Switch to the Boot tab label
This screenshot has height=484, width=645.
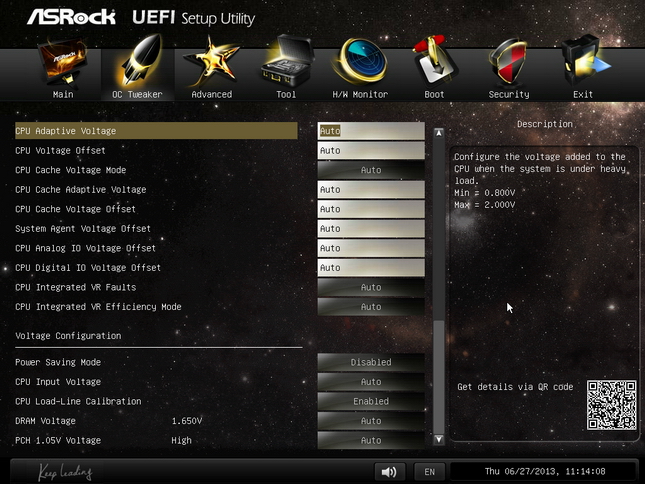click(434, 95)
